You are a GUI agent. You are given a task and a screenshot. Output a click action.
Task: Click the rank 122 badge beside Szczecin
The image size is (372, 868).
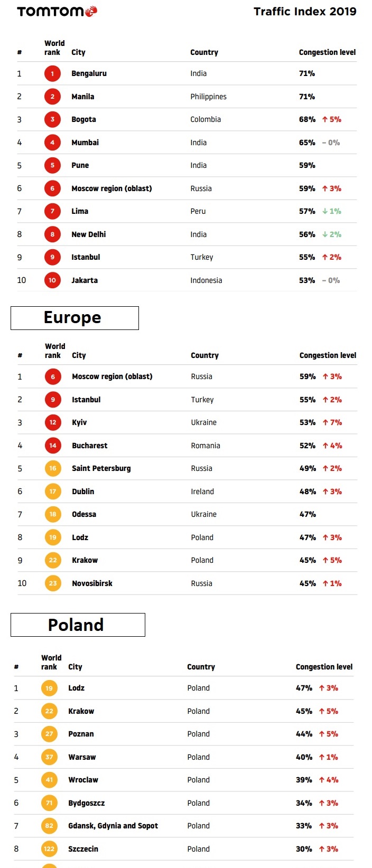pyautogui.click(x=49, y=849)
